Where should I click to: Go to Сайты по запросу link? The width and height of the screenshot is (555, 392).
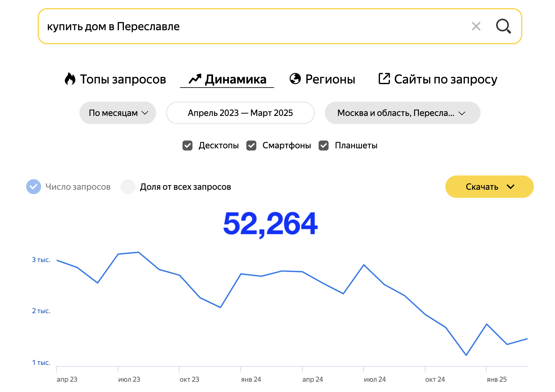point(445,79)
